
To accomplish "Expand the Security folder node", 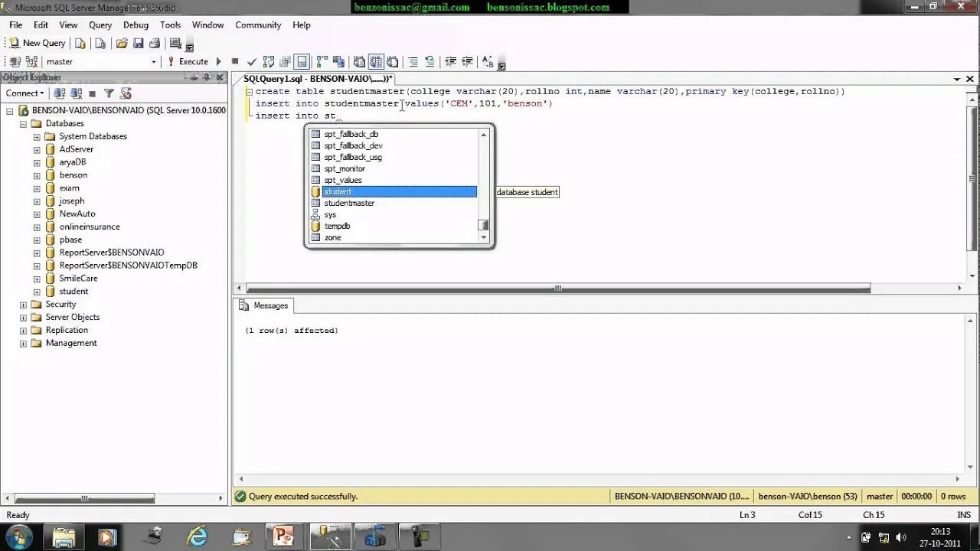I will click(23, 305).
